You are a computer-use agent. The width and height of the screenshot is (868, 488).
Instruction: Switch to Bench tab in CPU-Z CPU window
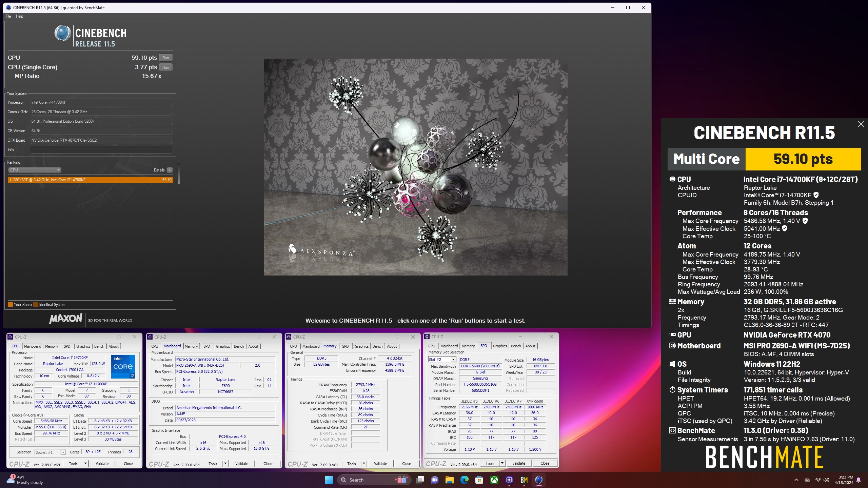click(99, 346)
